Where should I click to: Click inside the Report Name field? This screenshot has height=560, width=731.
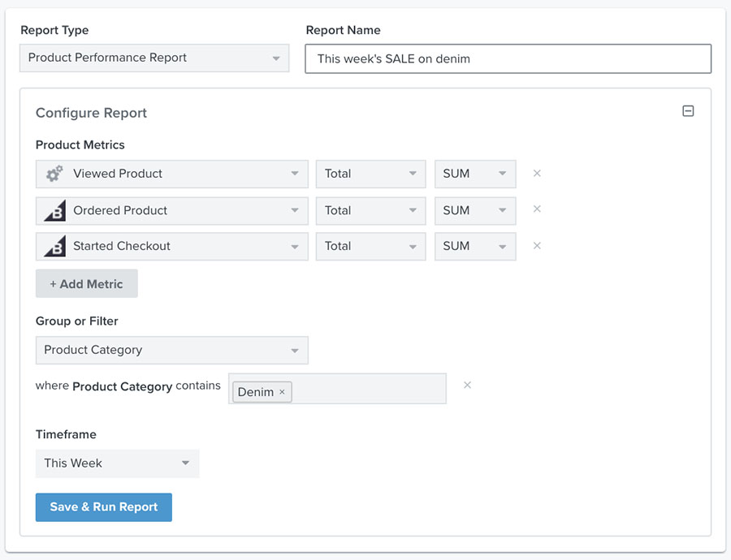(508, 58)
